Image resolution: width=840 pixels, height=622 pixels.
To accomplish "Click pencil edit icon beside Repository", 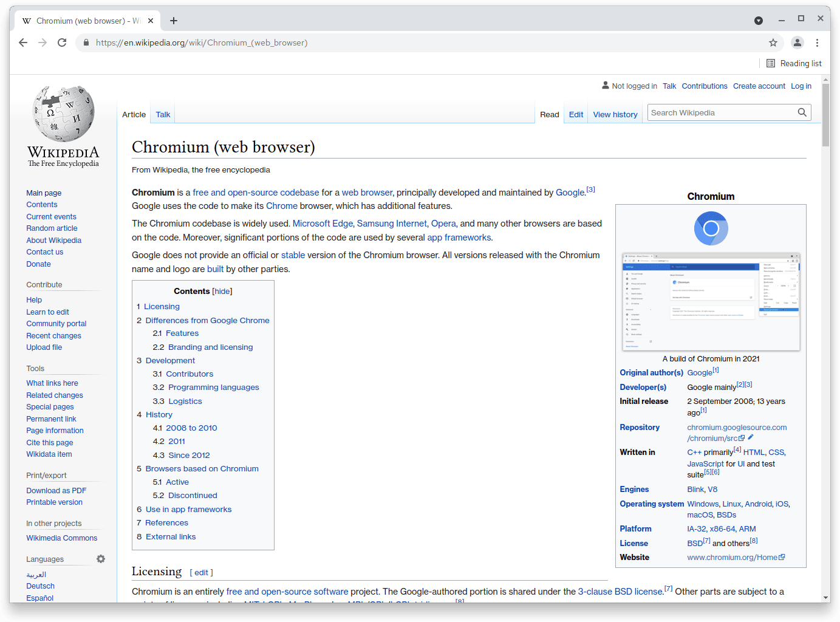I will tap(751, 437).
